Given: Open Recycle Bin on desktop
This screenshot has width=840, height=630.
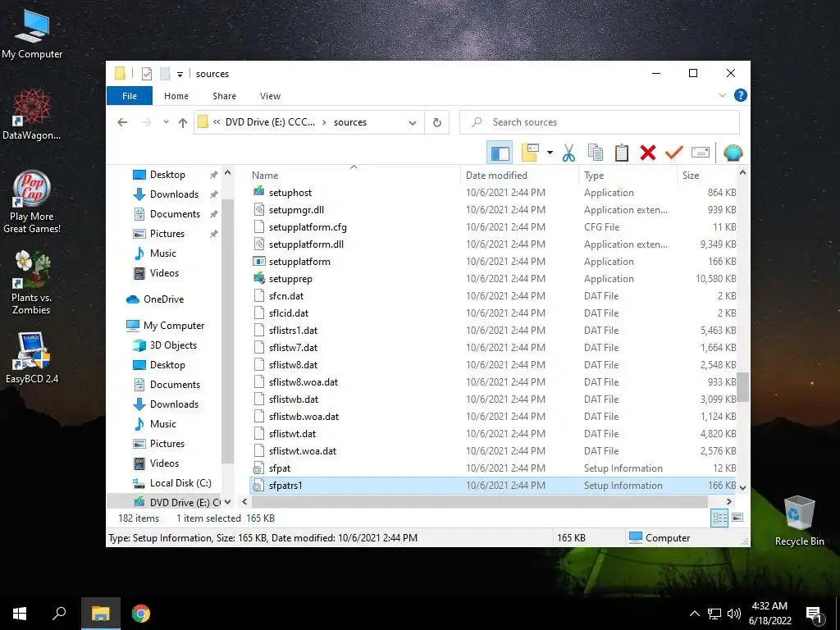Looking at the screenshot, I should (799, 521).
